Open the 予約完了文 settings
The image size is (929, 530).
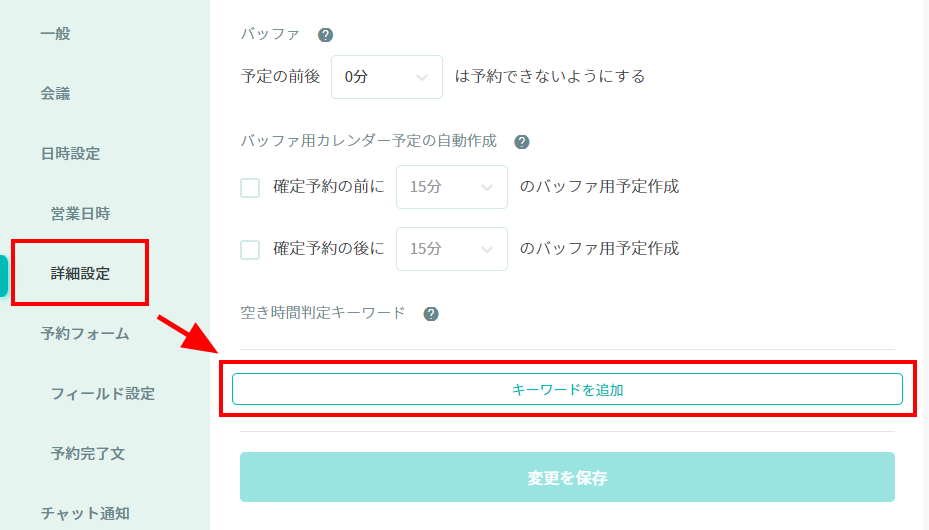pyautogui.click(x=88, y=454)
